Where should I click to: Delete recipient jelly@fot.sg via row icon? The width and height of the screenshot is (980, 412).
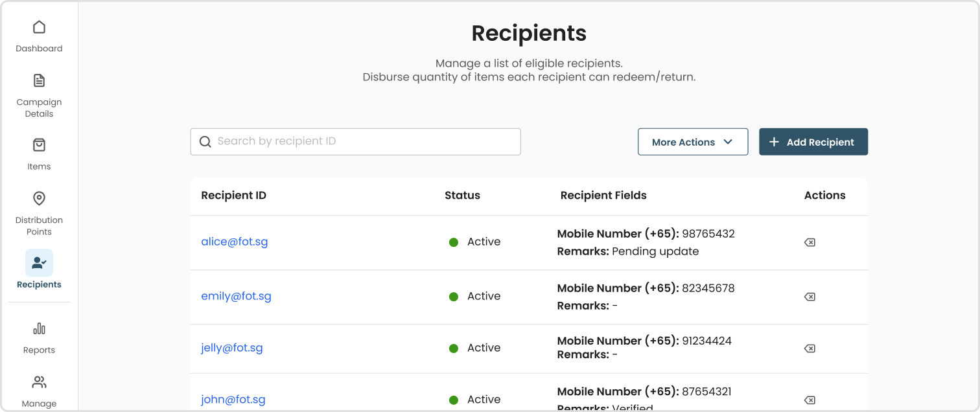(810, 349)
